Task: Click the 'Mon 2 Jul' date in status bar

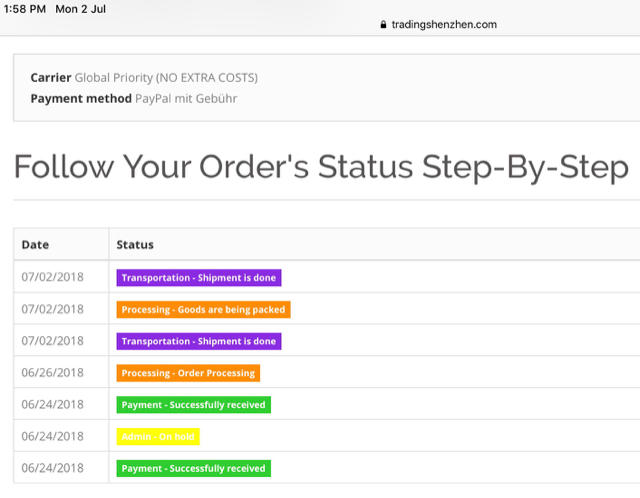Action: [x=80, y=9]
